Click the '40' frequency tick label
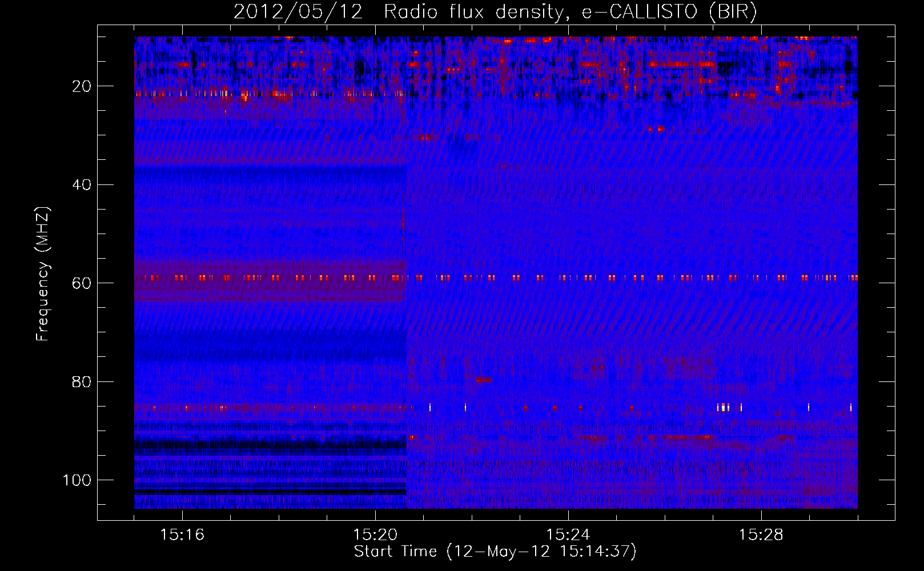924x571 pixels. pyautogui.click(x=82, y=185)
